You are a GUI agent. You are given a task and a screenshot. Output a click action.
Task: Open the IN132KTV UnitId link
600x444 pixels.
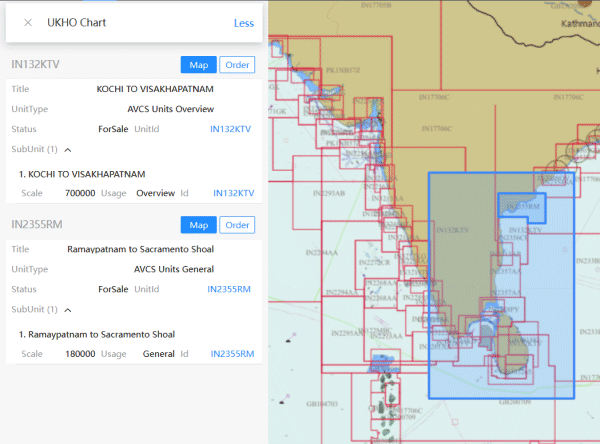click(231, 129)
